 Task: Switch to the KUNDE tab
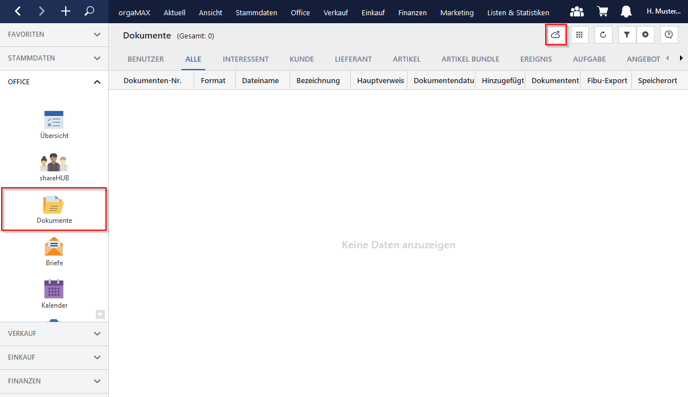tap(301, 59)
